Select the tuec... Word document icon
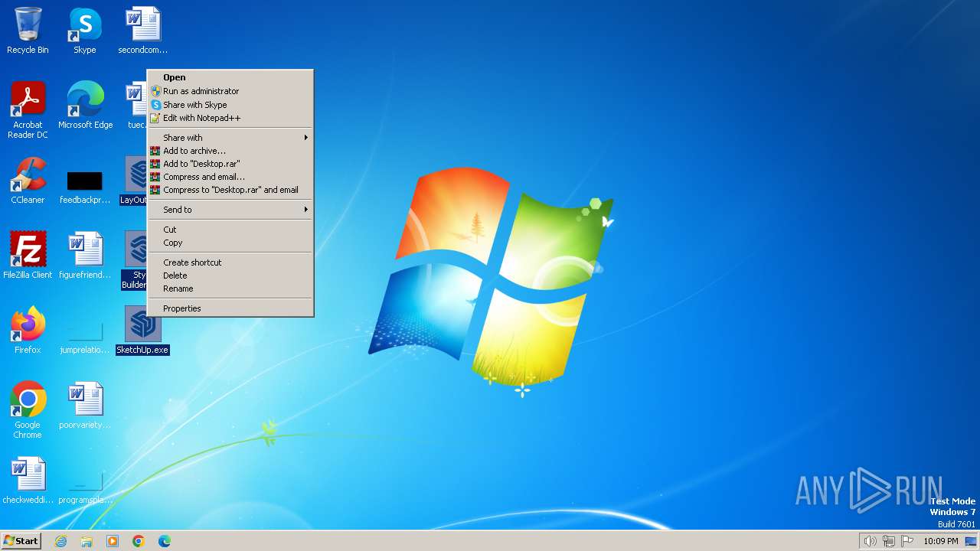Screen dimensions: 980x551 point(136,106)
